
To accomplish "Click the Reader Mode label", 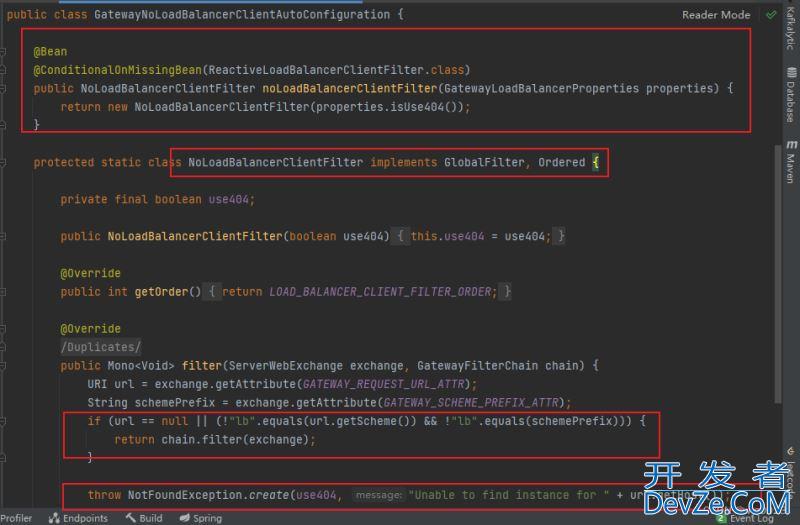I will [x=716, y=15].
